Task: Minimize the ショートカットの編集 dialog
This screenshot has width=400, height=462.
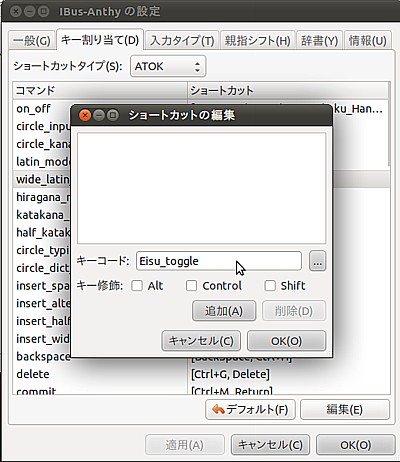Action: (99, 115)
